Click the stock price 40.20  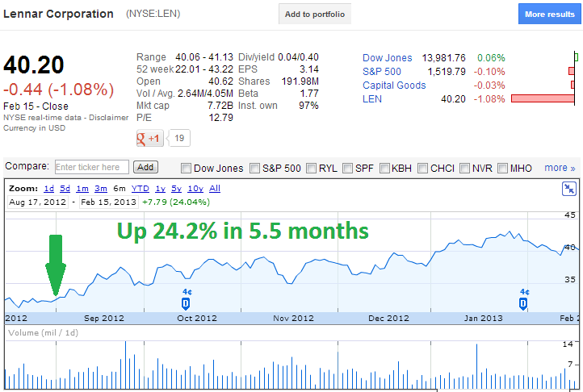click(34, 65)
